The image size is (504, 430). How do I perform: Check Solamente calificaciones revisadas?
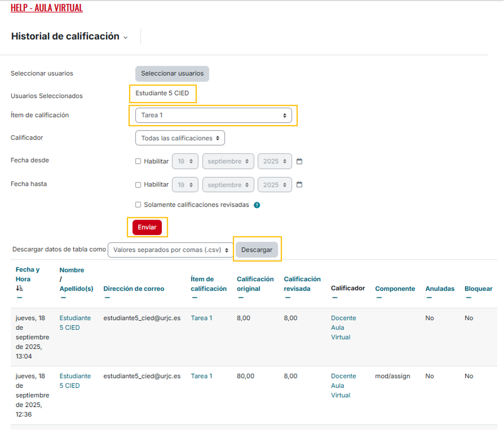(x=138, y=205)
